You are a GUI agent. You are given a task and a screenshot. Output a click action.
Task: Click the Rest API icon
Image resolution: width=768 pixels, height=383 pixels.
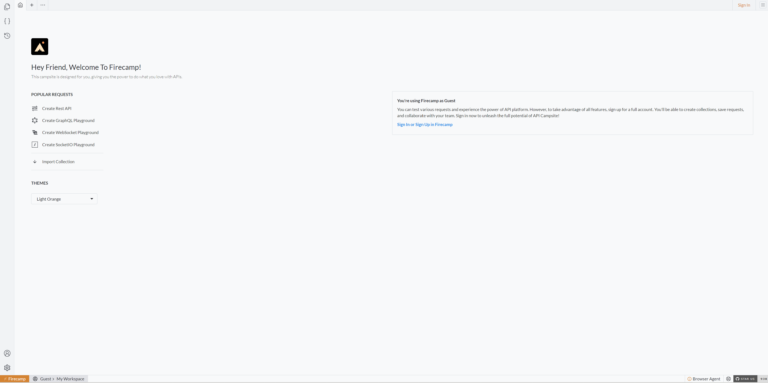click(35, 108)
